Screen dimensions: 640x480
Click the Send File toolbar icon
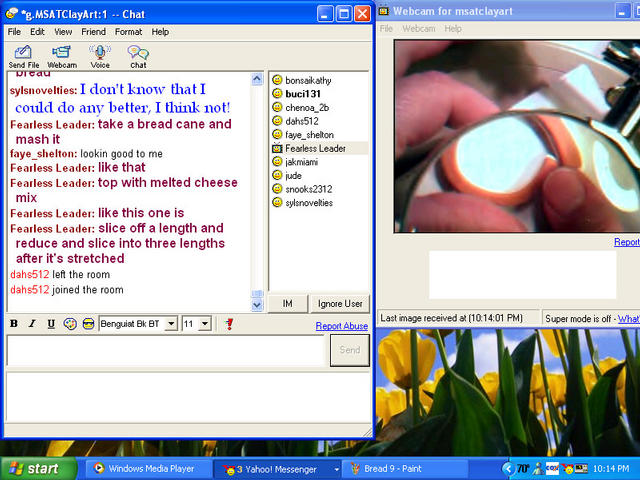click(x=24, y=56)
